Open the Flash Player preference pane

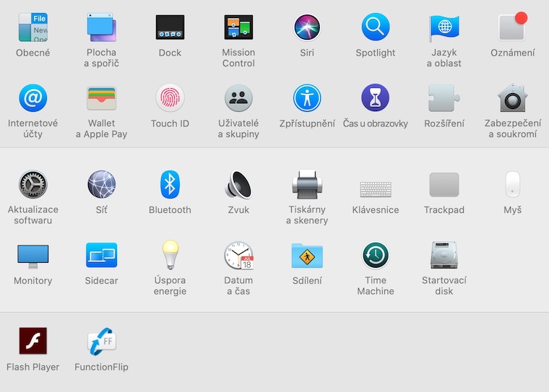(x=33, y=341)
